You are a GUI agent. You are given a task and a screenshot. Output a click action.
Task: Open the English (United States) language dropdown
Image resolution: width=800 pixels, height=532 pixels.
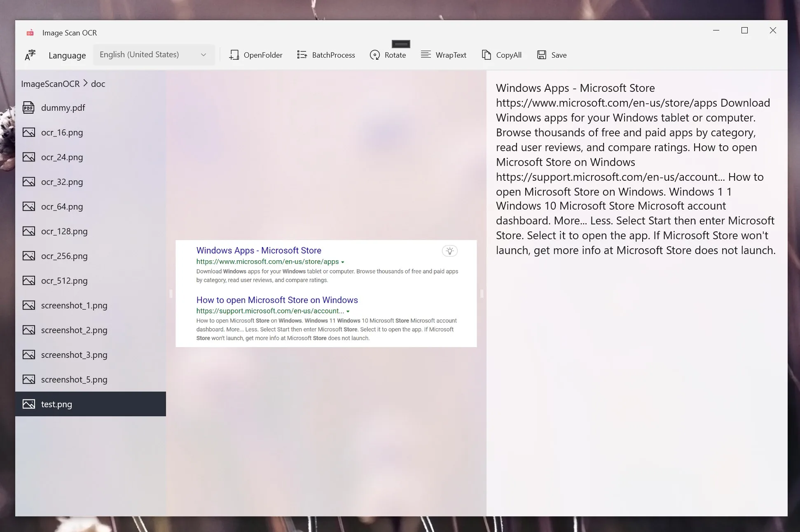154,55
